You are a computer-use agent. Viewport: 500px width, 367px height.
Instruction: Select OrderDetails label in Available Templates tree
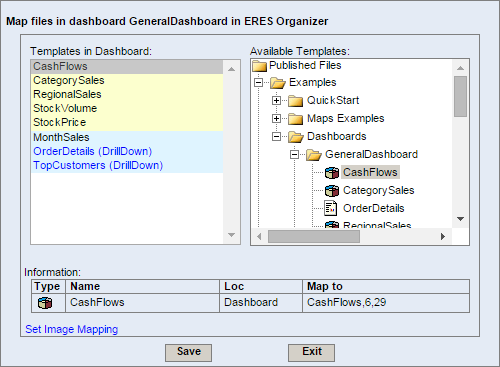click(374, 208)
